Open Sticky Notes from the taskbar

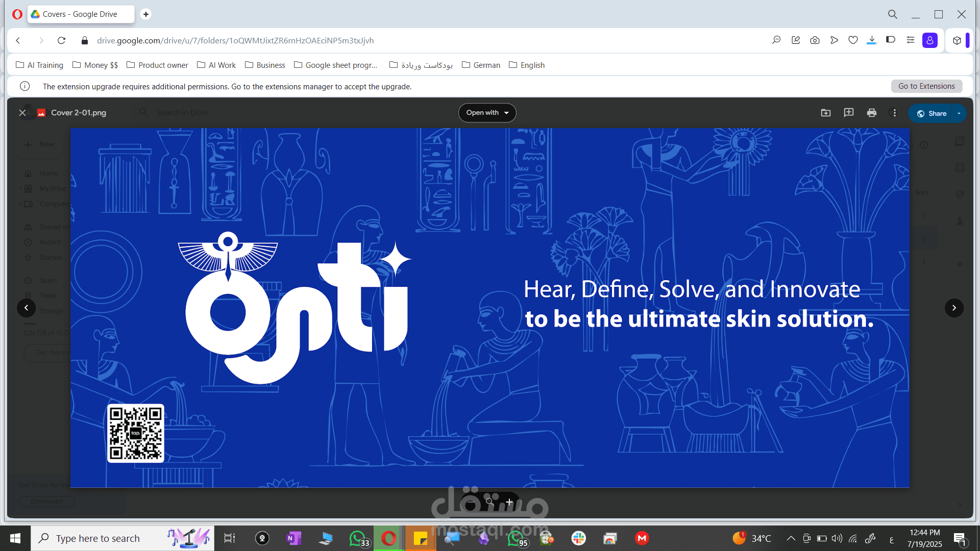pyautogui.click(x=421, y=538)
